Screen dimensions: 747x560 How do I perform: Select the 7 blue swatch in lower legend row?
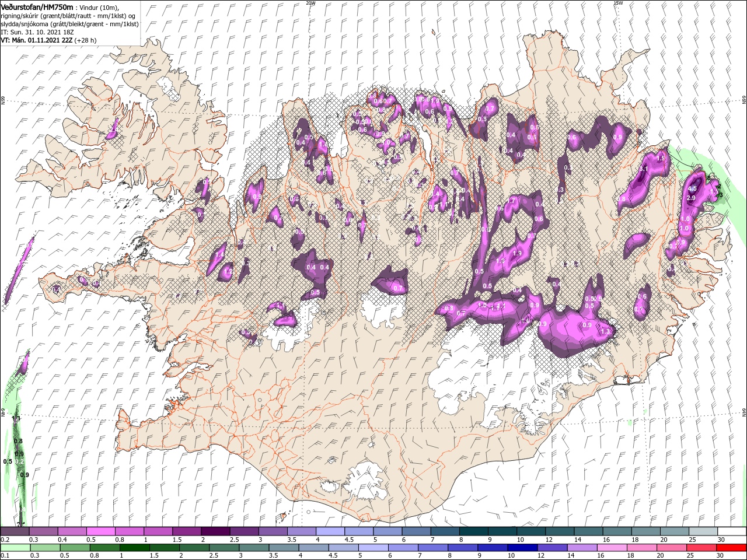(x=432, y=548)
